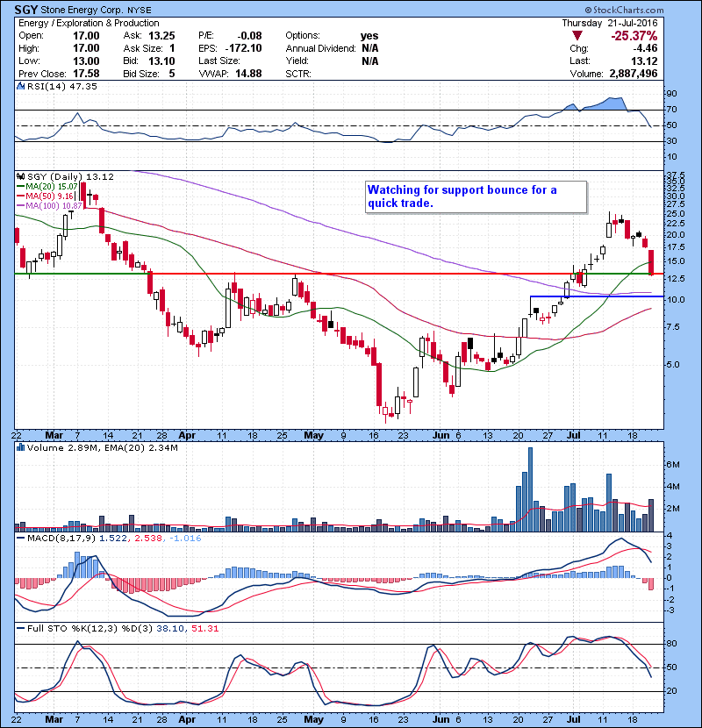Click the support bounce annotation text box
The image size is (702, 728).
click(476, 196)
